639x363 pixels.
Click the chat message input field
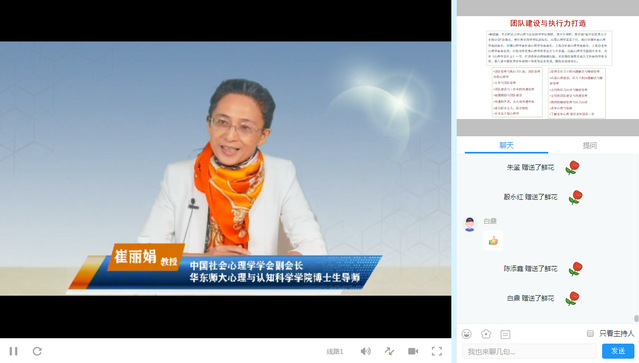[x=529, y=351]
